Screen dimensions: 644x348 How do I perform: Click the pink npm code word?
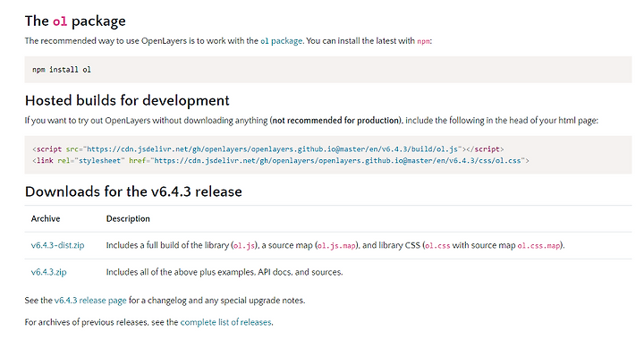423,41
